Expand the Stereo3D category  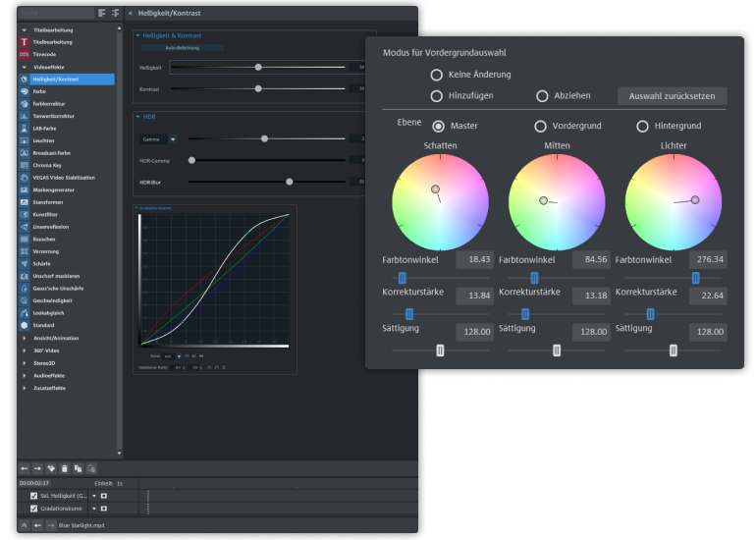pos(25,363)
